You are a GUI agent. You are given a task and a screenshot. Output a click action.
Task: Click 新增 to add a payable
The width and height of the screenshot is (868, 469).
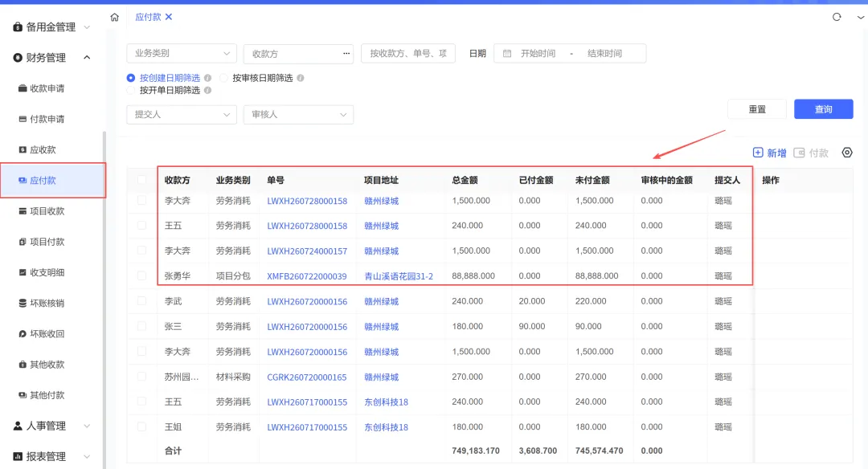(x=769, y=153)
